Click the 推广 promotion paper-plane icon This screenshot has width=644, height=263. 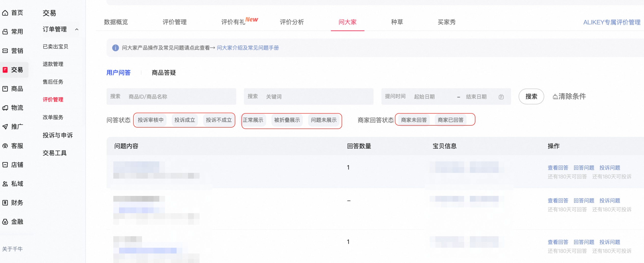(5, 127)
